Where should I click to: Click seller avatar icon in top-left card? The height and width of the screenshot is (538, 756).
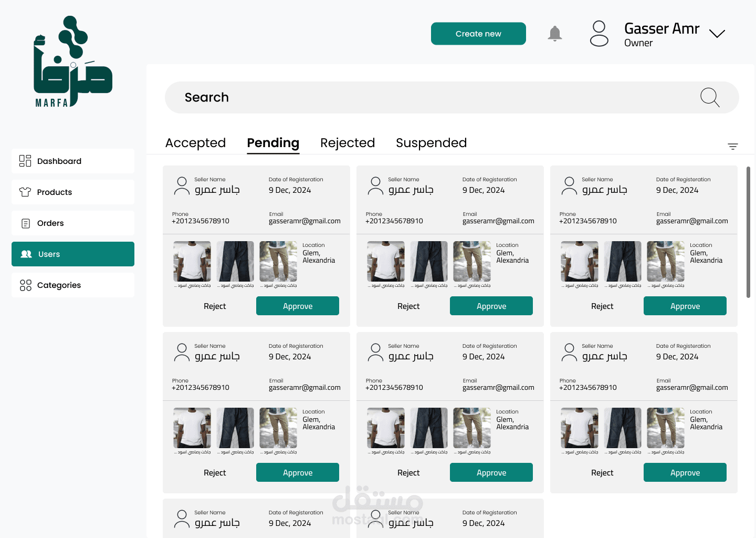click(x=182, y=186)
